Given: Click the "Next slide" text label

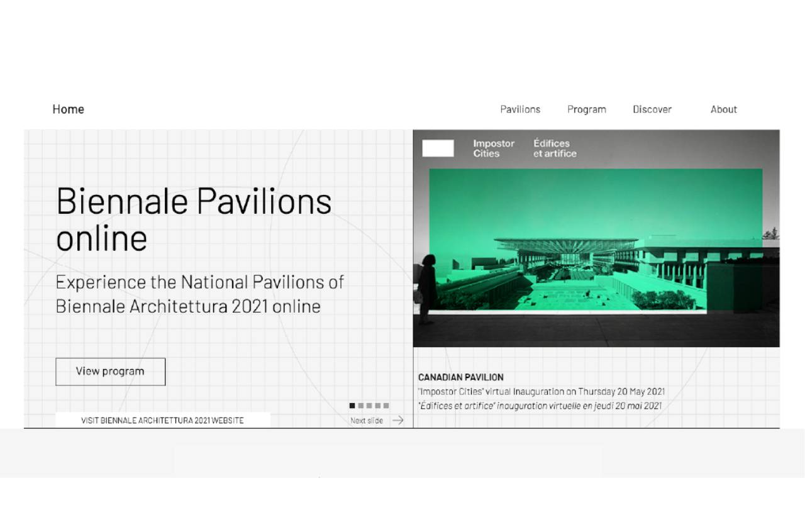Looking at the screenshot, I should (367, 421).
